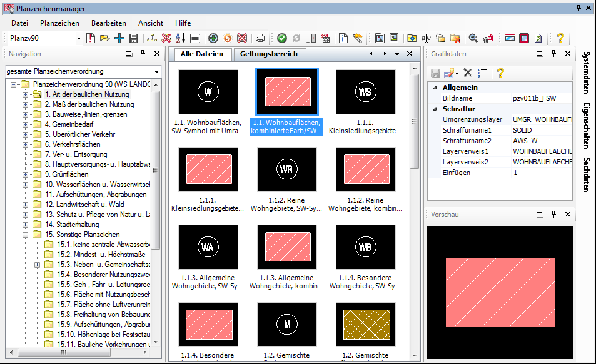
Task: Click the open folder toolbar icon
Action: (104, 39)
